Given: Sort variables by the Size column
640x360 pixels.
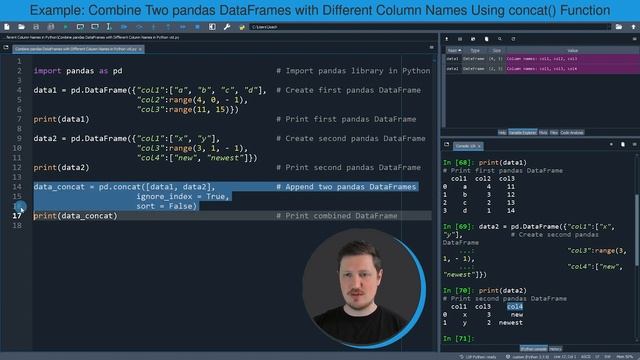Looking at the screenshot, I should coord(496,51).
